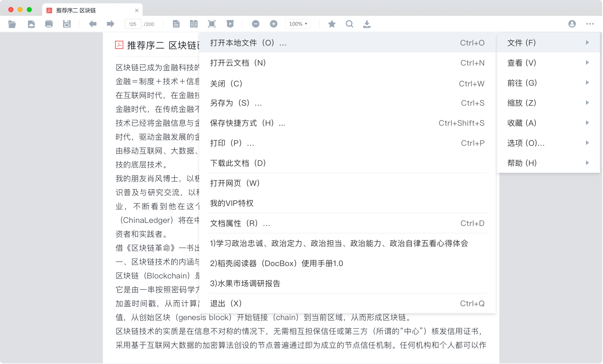Open recent file 稻壳阅读器 使用手册1.0

pos(347,263)
